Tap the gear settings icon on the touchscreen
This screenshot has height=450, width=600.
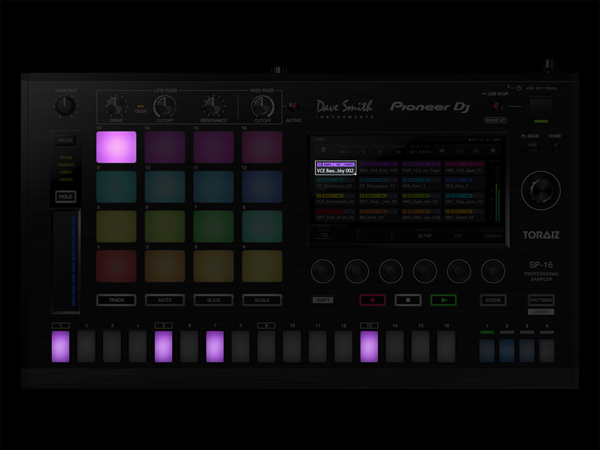(493, 150)
